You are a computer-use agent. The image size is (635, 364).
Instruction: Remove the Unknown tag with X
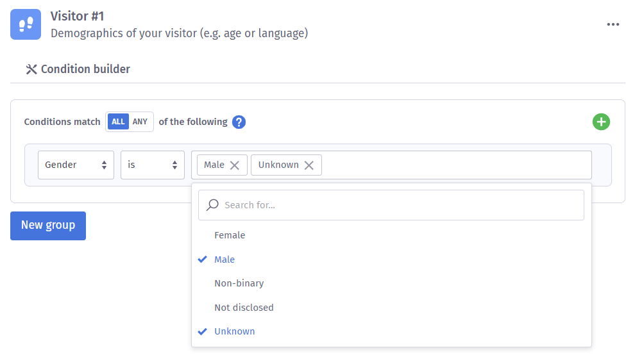point(309,165)
